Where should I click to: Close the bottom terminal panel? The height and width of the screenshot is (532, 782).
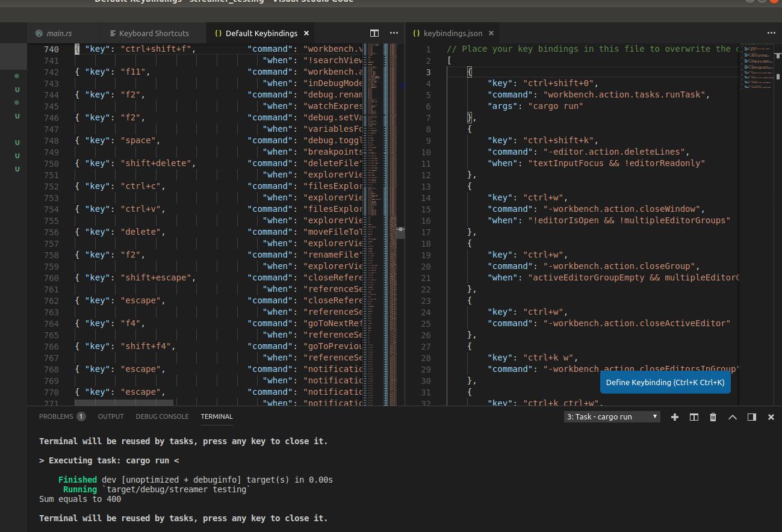click(771, 417)
